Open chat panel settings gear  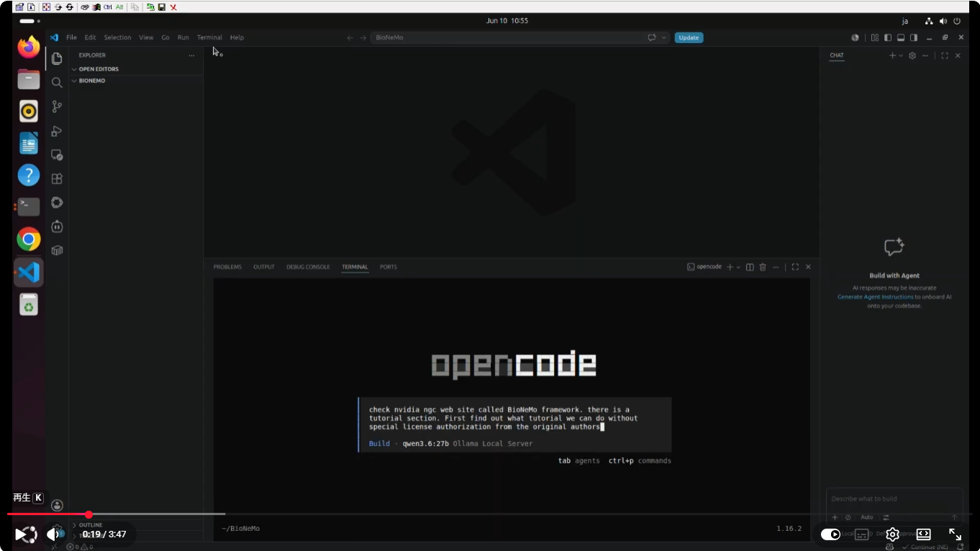(x=912, y=55)
